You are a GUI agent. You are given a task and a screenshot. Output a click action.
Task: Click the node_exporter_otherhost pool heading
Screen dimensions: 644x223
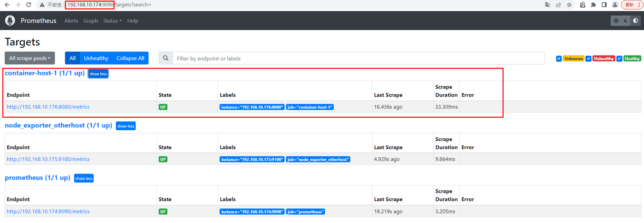pos(58,125)
